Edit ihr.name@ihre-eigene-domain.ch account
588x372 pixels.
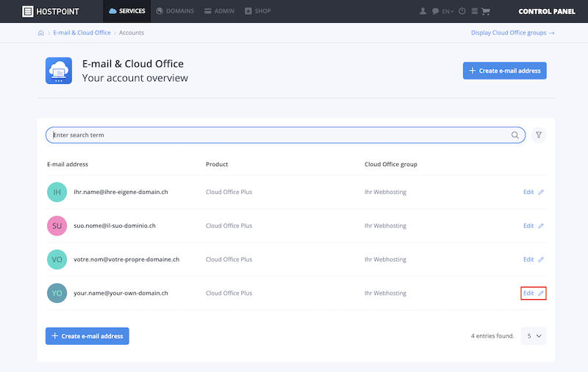(x=534, y=192)
